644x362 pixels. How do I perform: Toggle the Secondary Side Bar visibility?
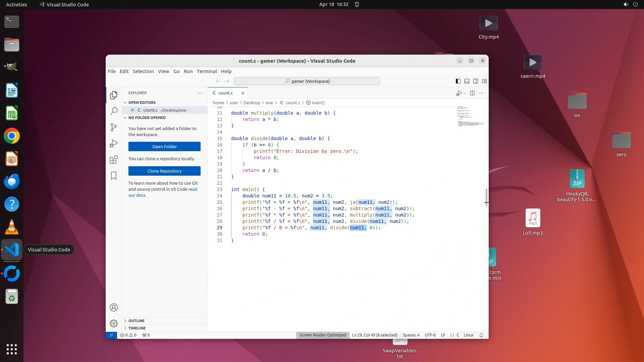476,81
